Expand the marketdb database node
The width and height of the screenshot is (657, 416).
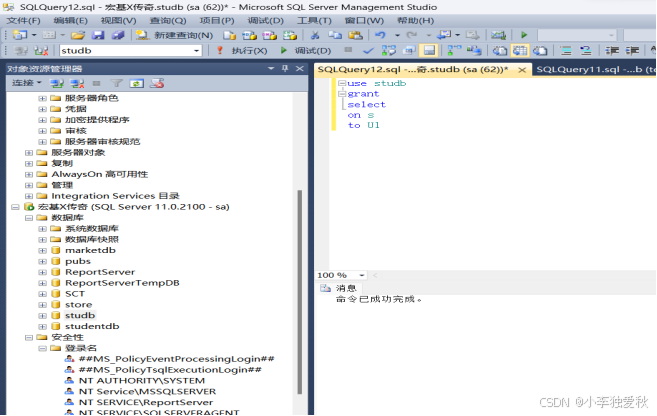click(42, 251)
